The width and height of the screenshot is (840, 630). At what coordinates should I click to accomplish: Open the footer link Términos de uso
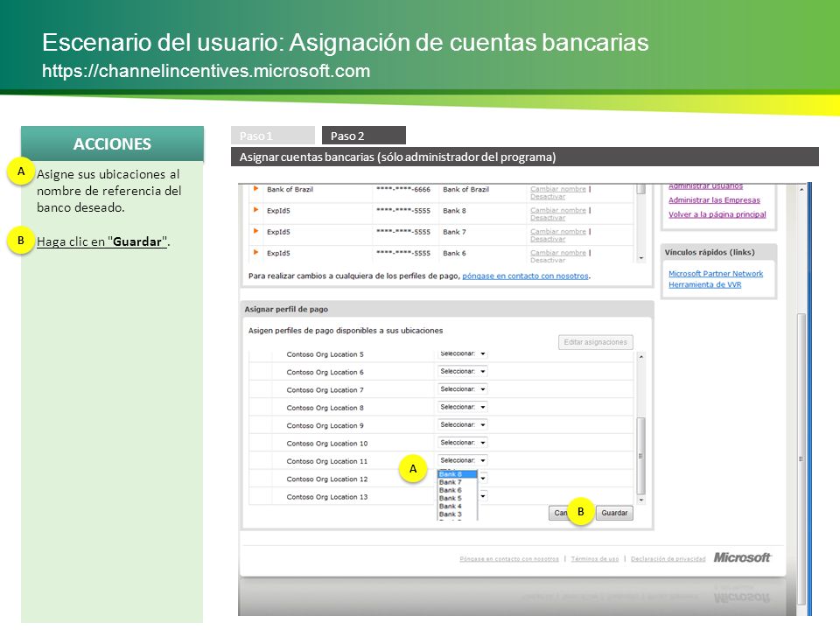tap(595, 559)
